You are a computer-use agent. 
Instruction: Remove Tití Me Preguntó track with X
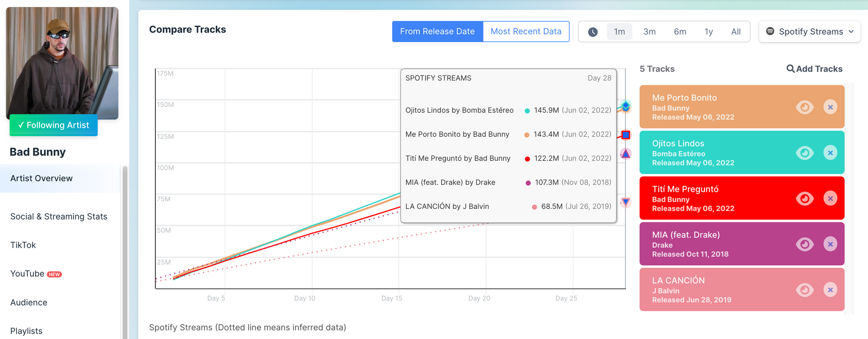pyautogui.click(x=830, y=198)
